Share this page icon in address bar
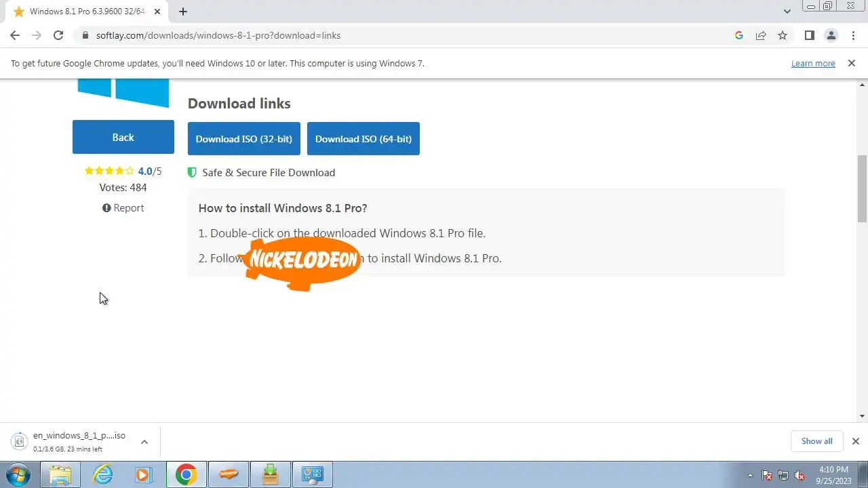Screen dimensions: 868x488 [x=761, y=35]
